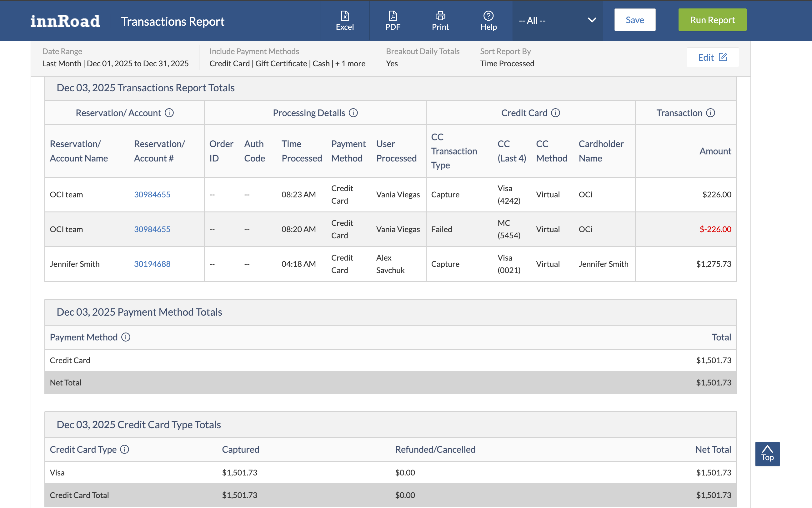
Task: Print the Transactions Report
Action: 440,21
